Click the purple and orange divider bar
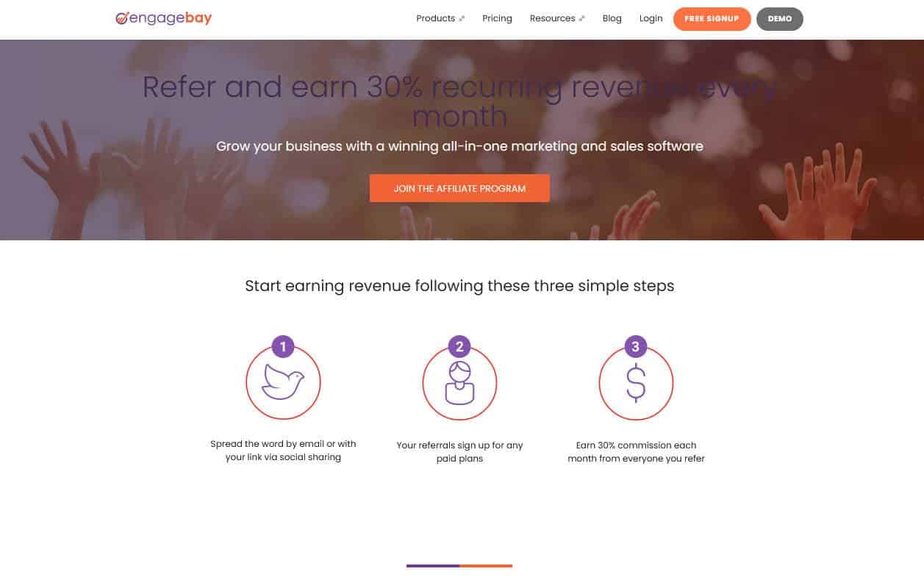This screenshot has height=577, width=924. [x=459, y=566]
